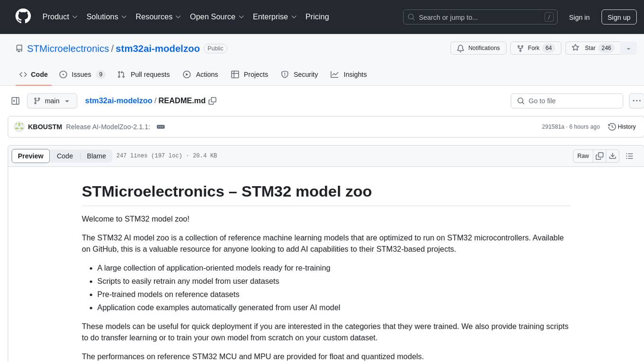Image resolution: width=644 pixels, height=362 pixels.
Task: Switch to the Projects tab
Action: (x=250, y=74)
